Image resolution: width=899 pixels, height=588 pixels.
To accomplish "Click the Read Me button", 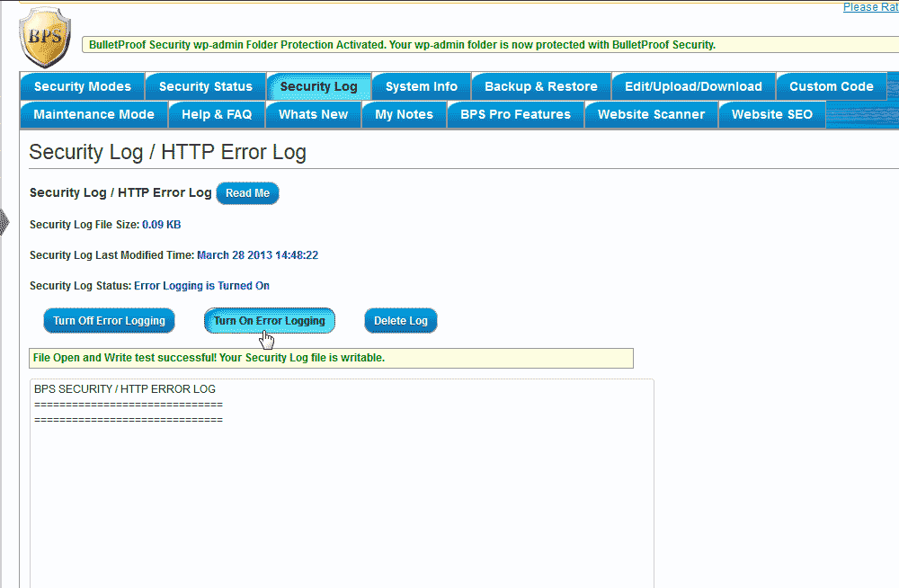I will [x=248, y=193].
